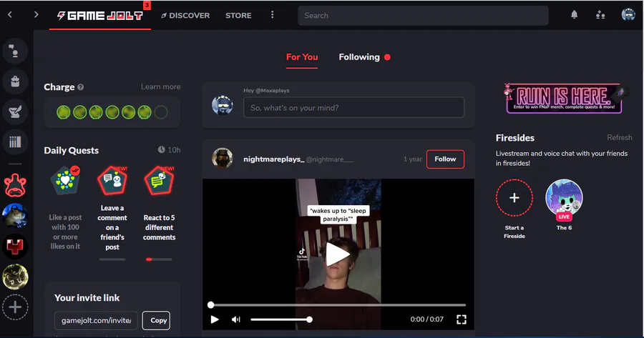Image resolution: width=644 pixels, height=338 pixels.
Task: Open the user avatar menu at top right
Action: [628, 15]
